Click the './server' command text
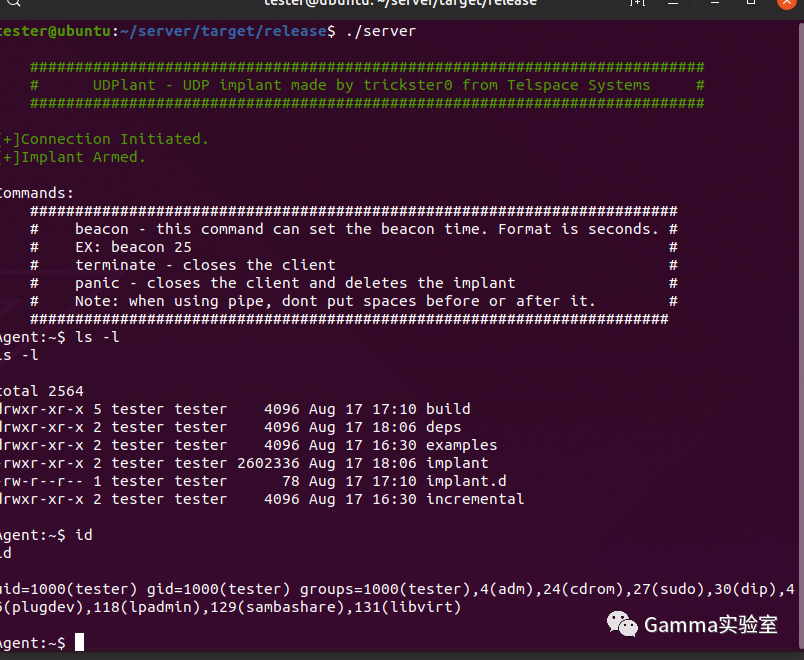 click(381, 31)
